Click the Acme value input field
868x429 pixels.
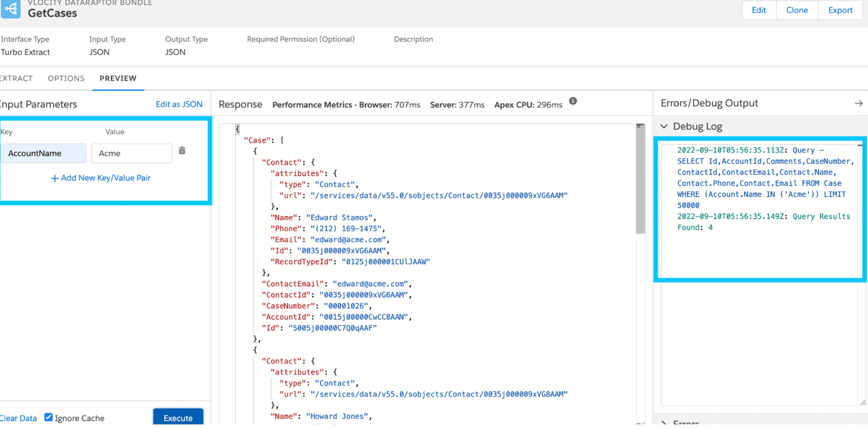click(132, 153)
